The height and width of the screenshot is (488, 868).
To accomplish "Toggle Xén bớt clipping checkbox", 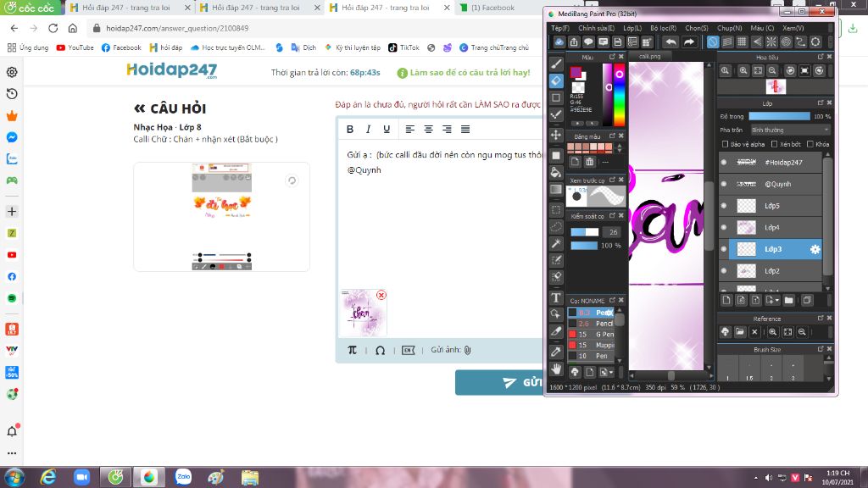I will click(x=775, y=144).
